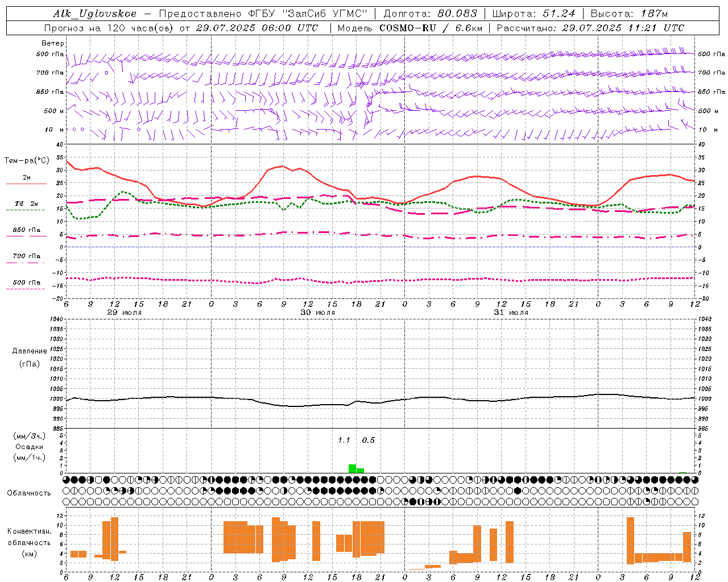Click the 700 гПа label in temperature legend
728x582 pixels.
[x=26, y=256]
